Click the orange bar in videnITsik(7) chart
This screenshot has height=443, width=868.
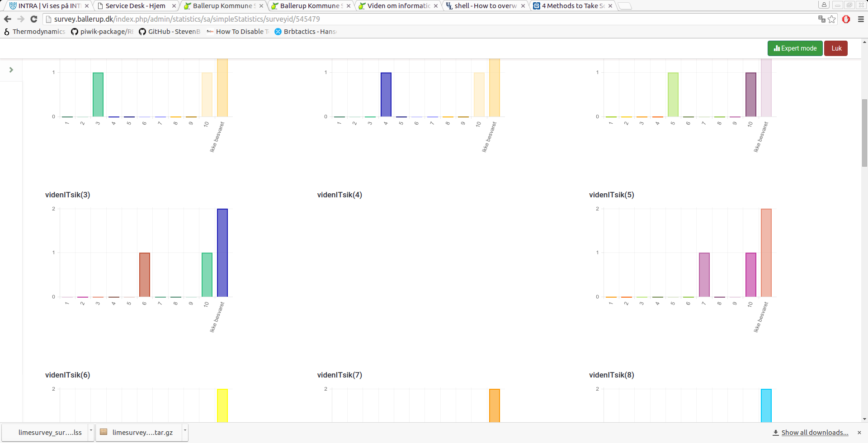pos(495,406)
